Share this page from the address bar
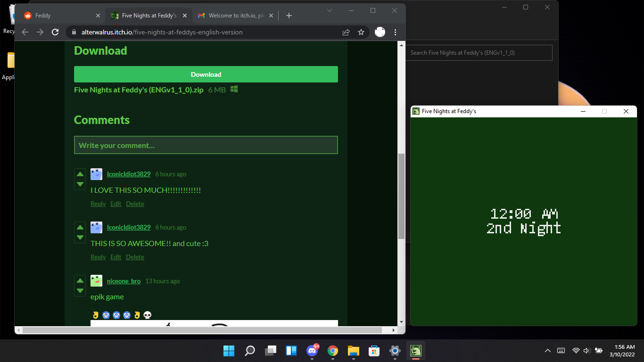The image size is (644, 362). (x=346, y=32)
